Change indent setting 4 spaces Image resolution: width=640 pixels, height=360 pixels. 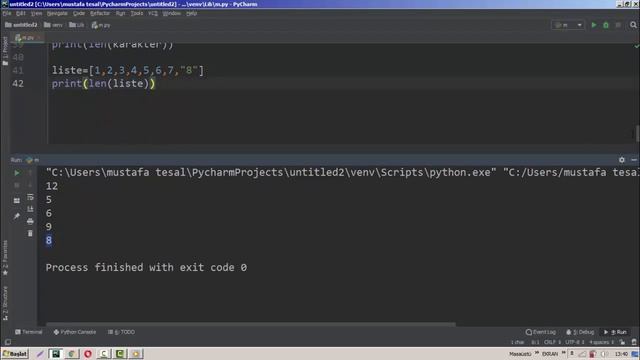[602, 342]
